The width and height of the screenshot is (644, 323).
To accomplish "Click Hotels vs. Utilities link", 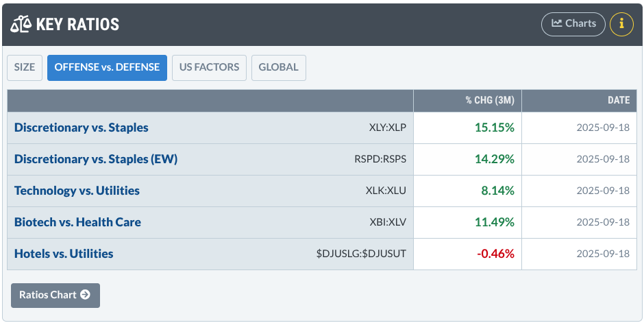I will (x=64, y=254).
